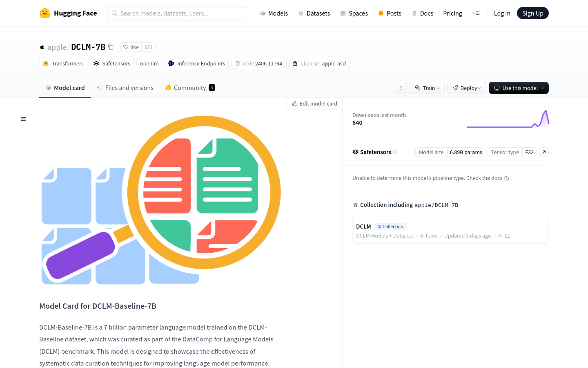Click the Hugging Face logo icon
Viewport: 588px width, 368px height.
click(x=45, y=13)
